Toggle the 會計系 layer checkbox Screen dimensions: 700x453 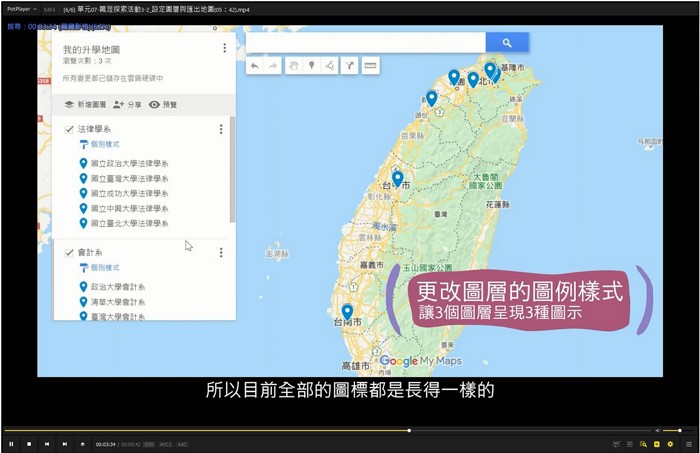click(69, 253)
